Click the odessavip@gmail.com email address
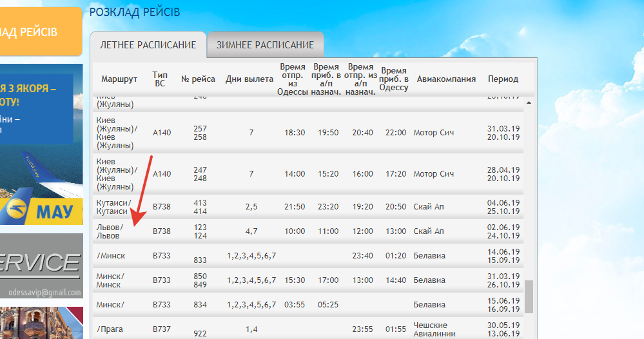This screenshot has width=644, height=339. [x=45, y=292]
